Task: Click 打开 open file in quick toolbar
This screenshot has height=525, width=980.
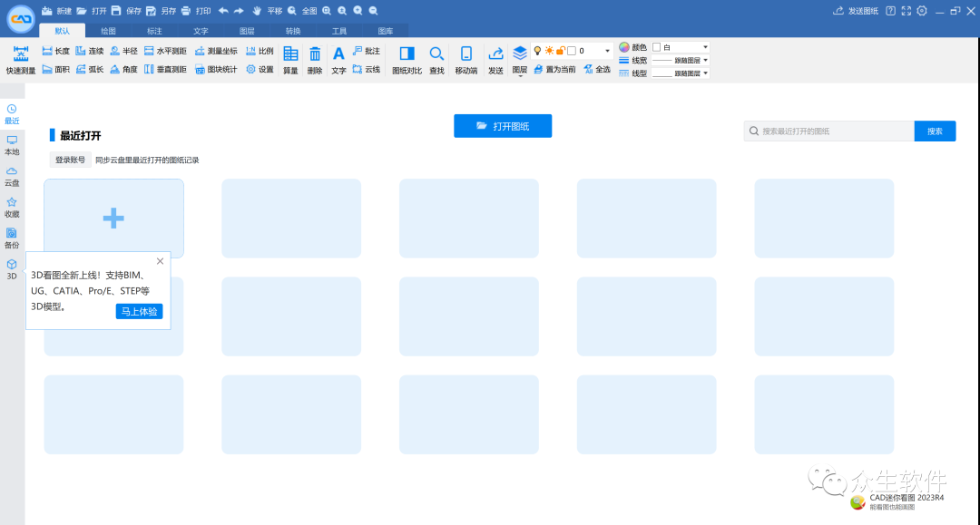Action: [92, 11]
